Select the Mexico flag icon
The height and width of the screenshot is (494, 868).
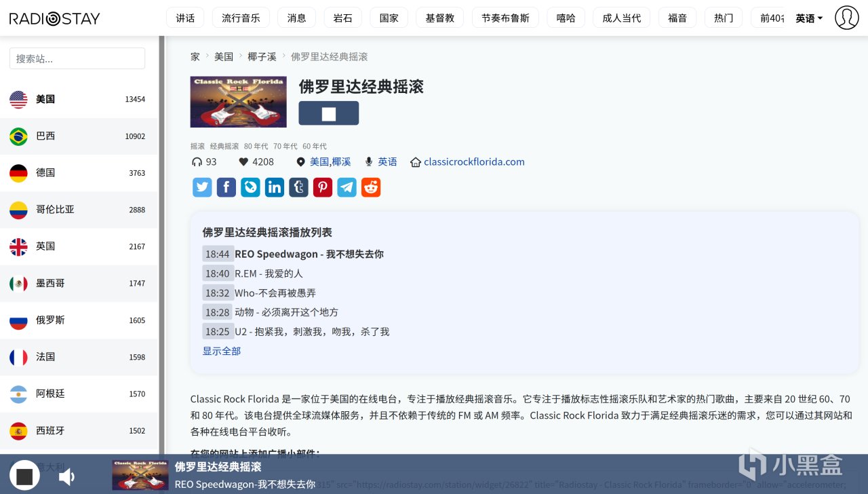tap(18, 284)
